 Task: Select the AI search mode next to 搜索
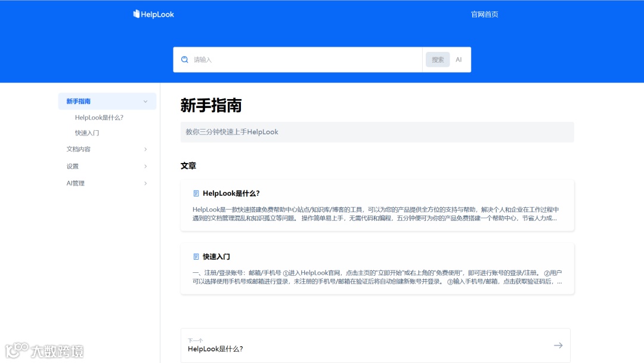459,59
